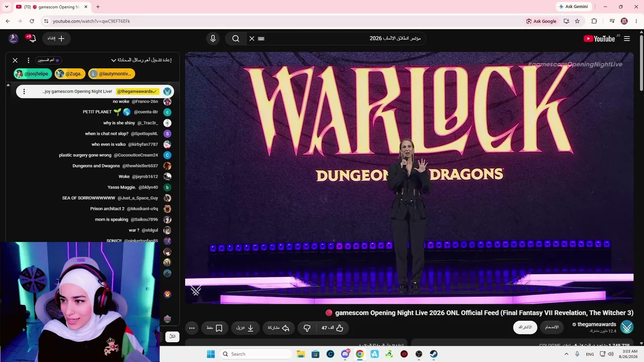
Task: Open the YouTube account avatar menu
Action: [x=14, y=39]
